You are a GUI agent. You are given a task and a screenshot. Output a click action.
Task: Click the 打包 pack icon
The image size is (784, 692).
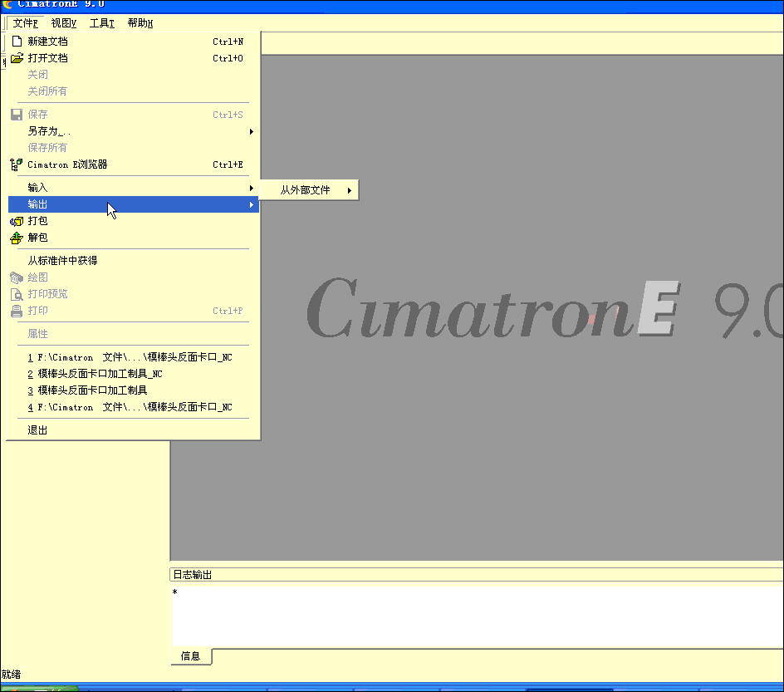click(x=17, y=221)
